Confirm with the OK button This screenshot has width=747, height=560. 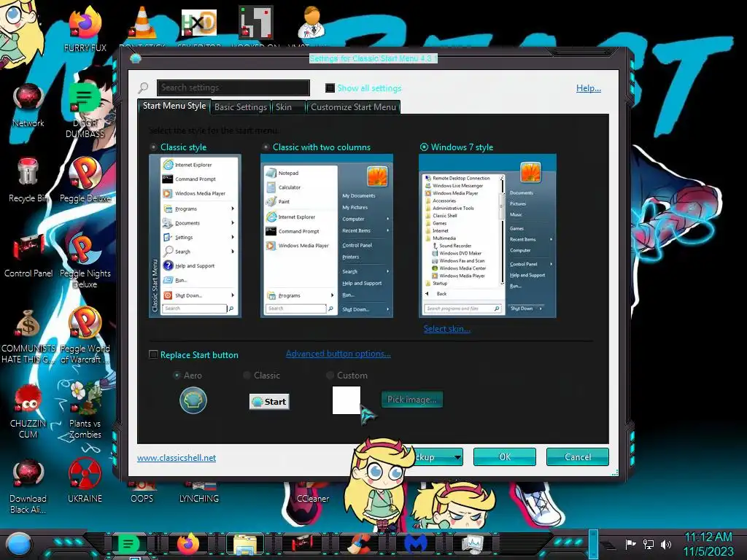coord(505,456)
